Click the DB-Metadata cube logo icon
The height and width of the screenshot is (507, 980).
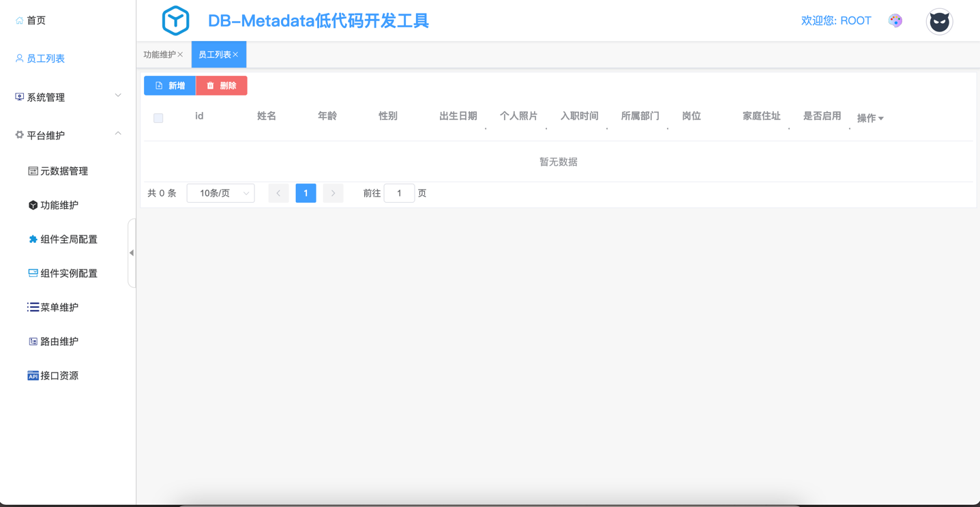click(x=175, y=20)
